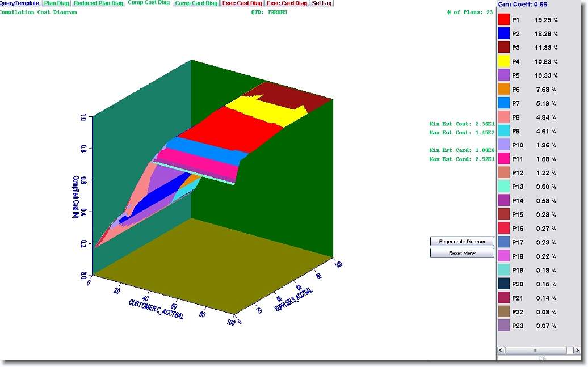Go to Exec Card Diag tab
Screen dimensions: 588x367
tap(287, 3)
